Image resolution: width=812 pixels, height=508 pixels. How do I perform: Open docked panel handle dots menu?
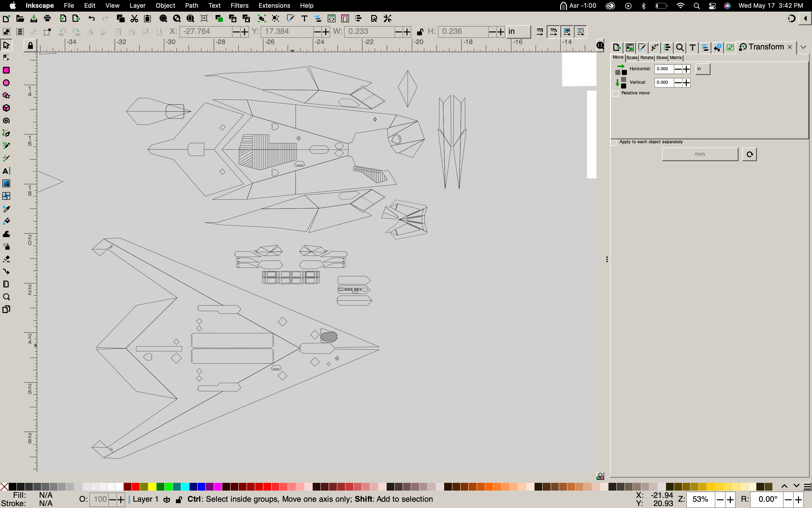[607, 259]
